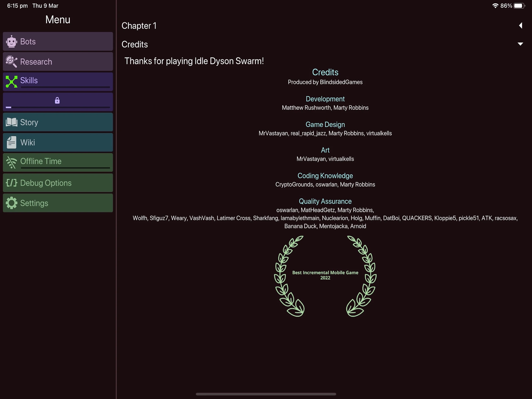Click the Debug Options brackets icon
The height and width of the screenshot is (399, 532).
tap(11, 183)
